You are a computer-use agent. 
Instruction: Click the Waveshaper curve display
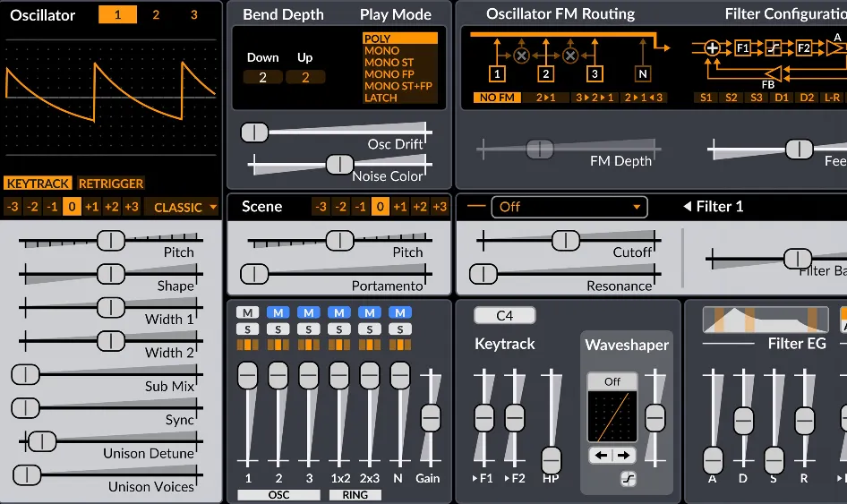(x=612, y=417)
